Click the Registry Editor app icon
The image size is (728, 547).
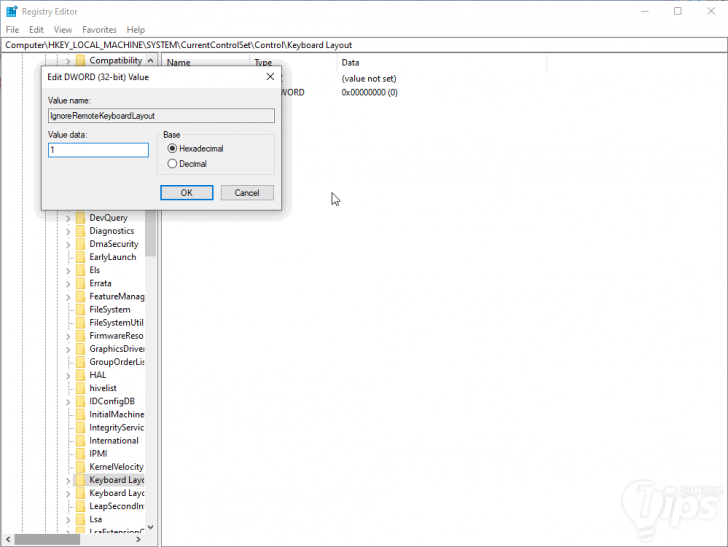point(12,11)
